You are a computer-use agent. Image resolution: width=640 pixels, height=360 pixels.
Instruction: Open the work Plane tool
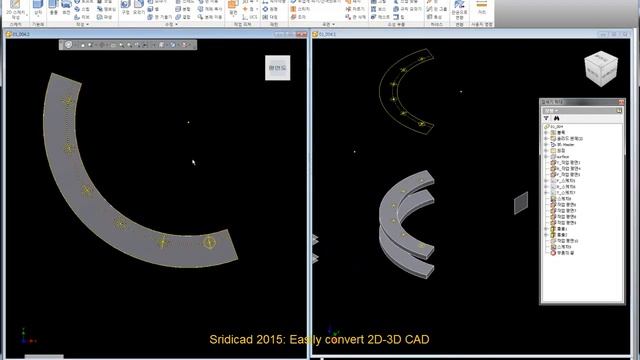233,8
